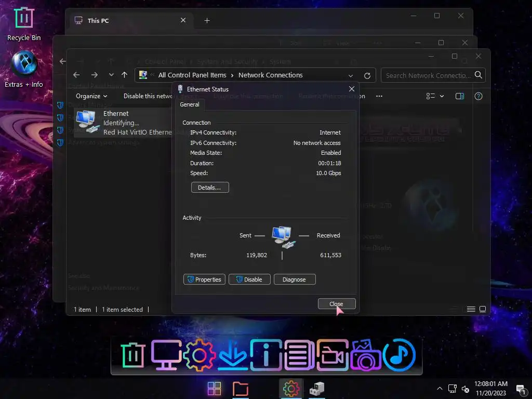Image resolution: width=532 pixels, height=399 pixels.
Task: Switch to details view in status bar
Action: 471,309
